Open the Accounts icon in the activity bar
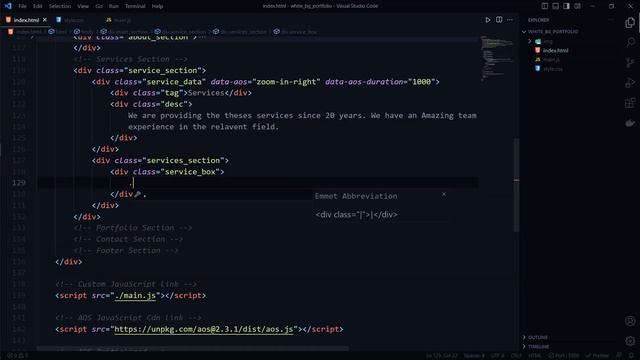 630,321
